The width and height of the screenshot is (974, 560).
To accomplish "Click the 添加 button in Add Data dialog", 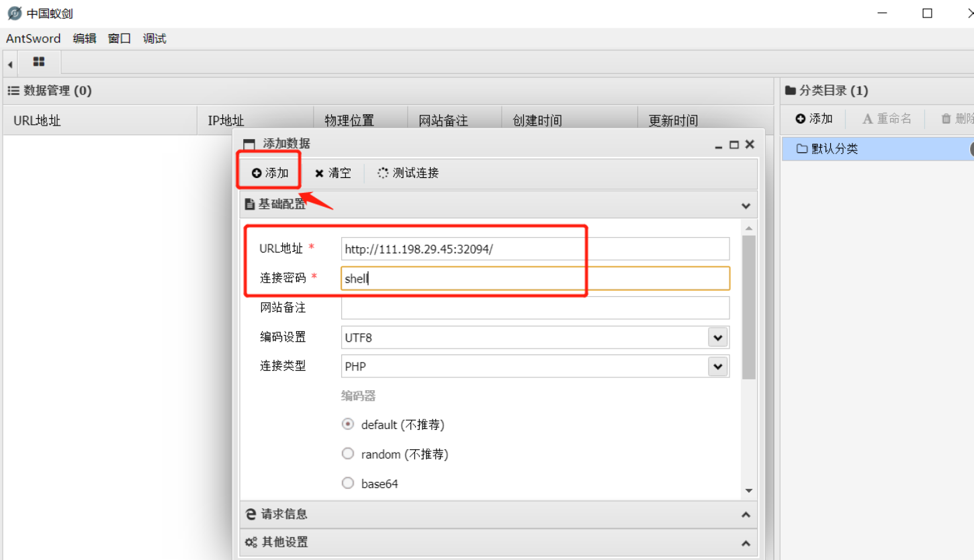I will point(270,173).
